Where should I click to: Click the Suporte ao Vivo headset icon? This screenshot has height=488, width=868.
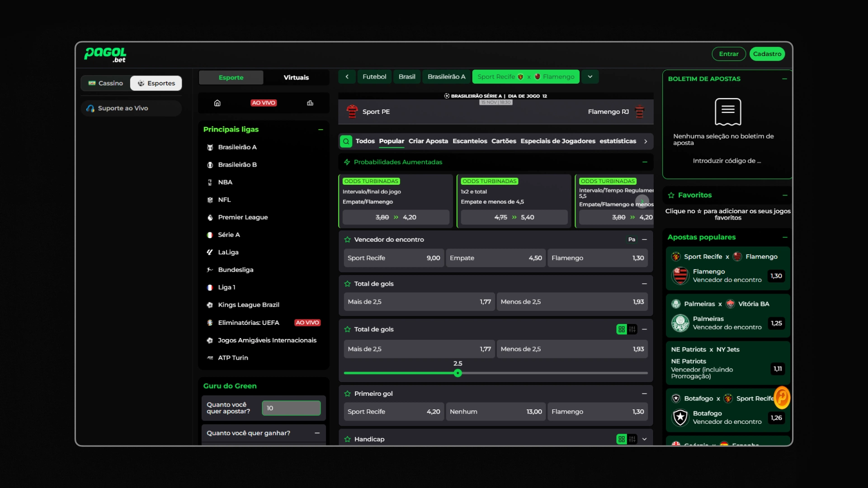tap(90, 108)
